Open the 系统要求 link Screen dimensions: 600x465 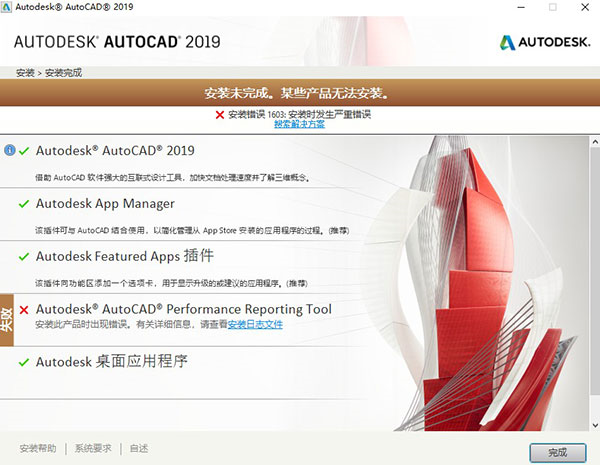coord(93,448)
